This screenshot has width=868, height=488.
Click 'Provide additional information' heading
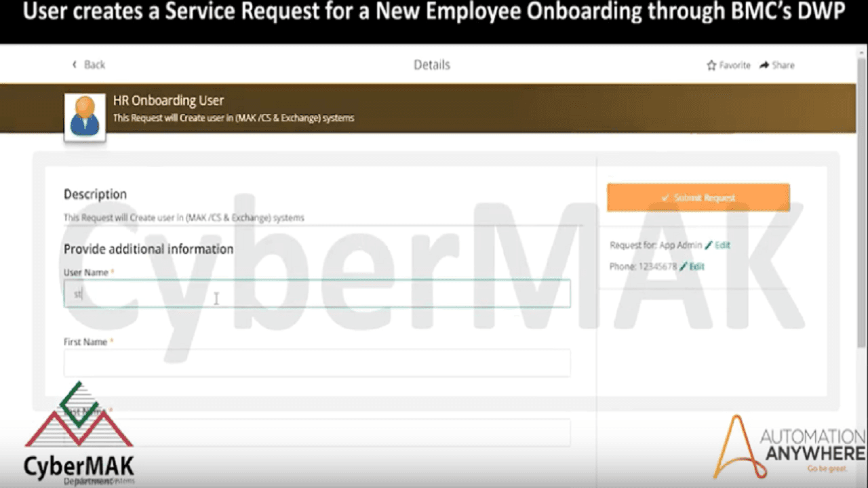click(x=149, y=249)
